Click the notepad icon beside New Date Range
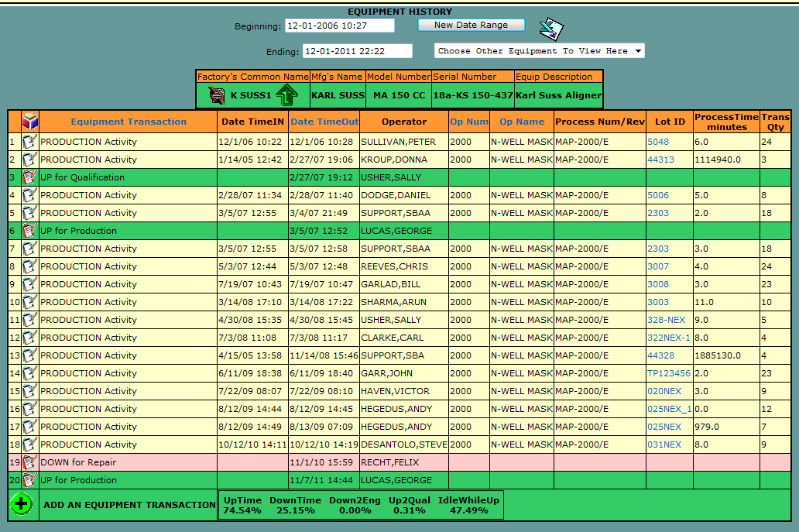This screenshot has height=532, width=799. coord(551,29)
